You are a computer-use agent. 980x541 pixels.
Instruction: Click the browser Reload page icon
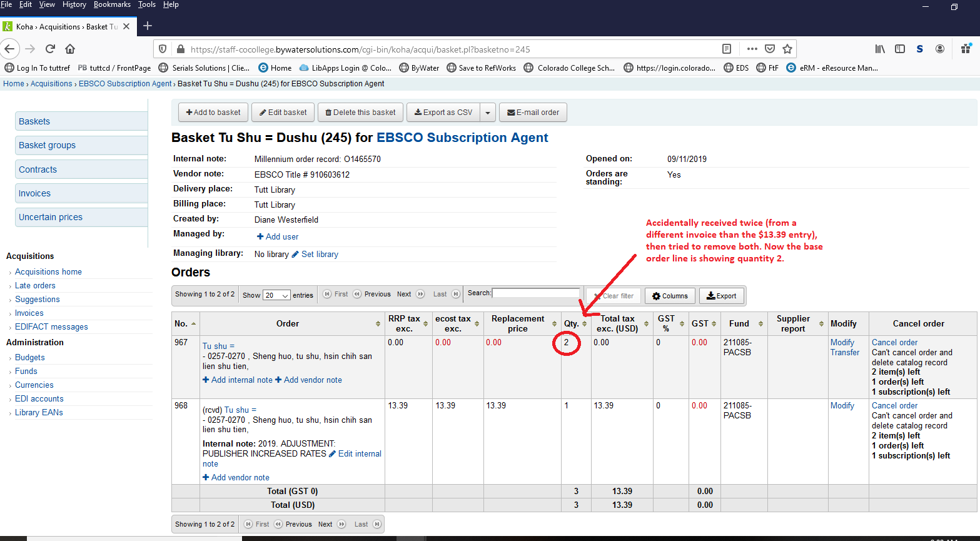50,49
